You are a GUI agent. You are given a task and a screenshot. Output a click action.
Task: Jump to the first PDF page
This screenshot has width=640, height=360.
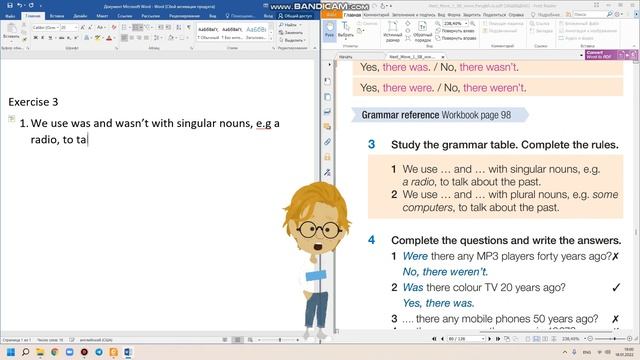pyautogui.click(x=434, y=339)
